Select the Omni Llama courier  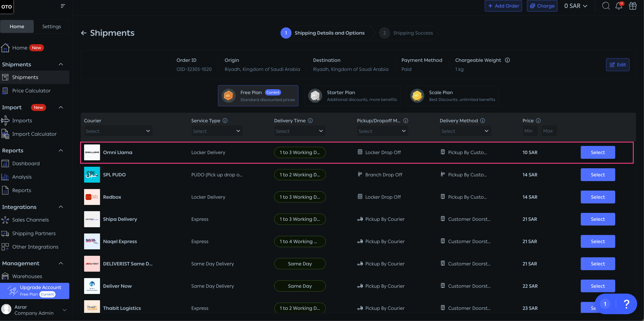(598, 152)
